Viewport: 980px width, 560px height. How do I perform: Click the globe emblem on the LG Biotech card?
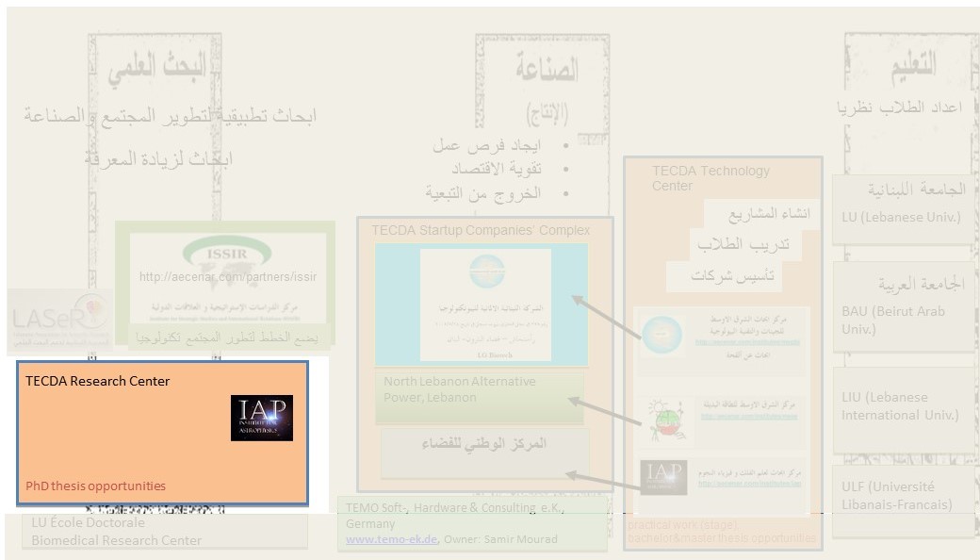tap(487, 272)
